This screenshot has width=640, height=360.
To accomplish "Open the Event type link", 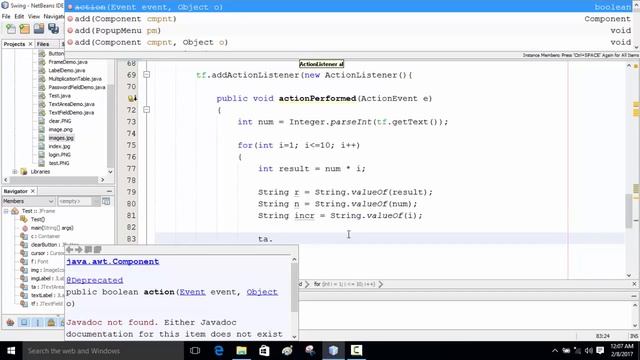I will [x=192, y=292].
